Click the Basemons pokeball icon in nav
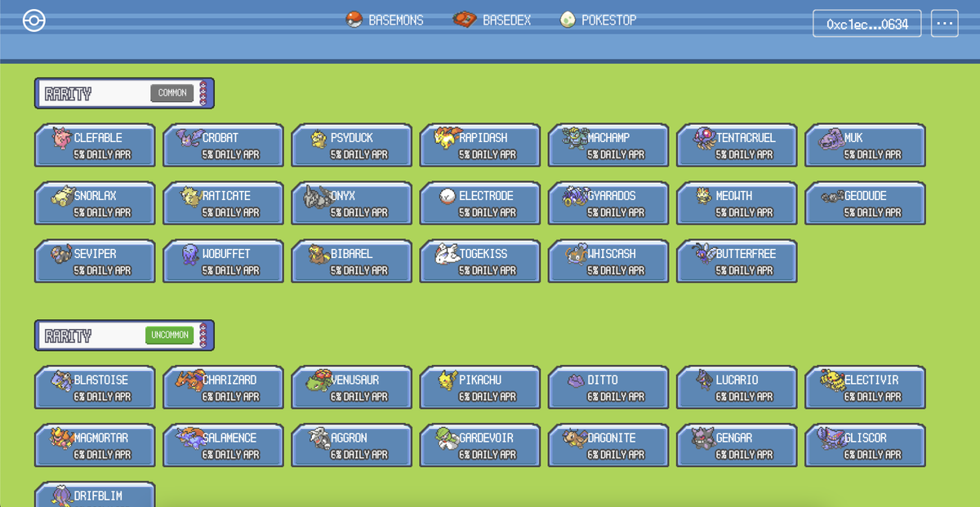Image resolution: width=980 pixels, height=507 pixels. click(x=354, y=20)
